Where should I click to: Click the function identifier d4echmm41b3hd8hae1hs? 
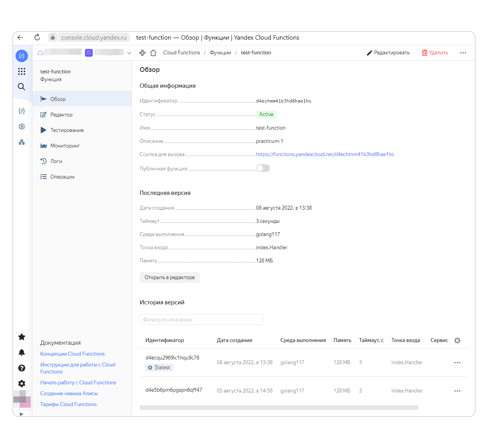tap(284, 101)
